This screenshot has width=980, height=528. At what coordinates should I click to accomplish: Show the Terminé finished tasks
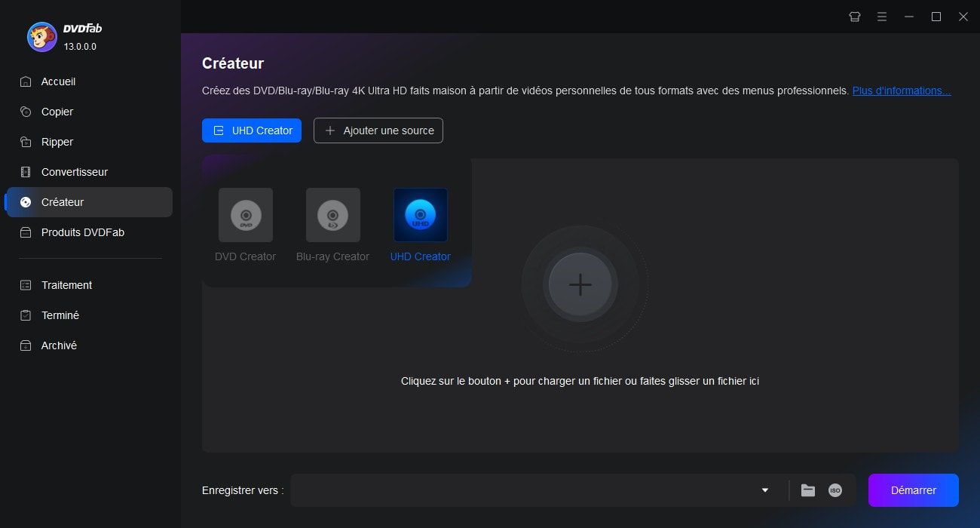click(x=90, y=315)
